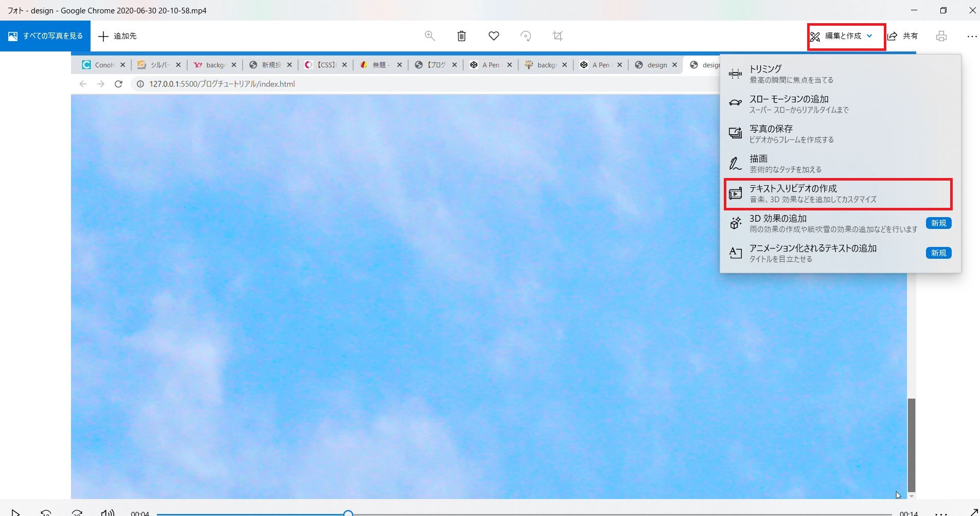This screenshot has height=516, width=980.
Task: Click the play button in the playback bar
Action: click(15, 512)
